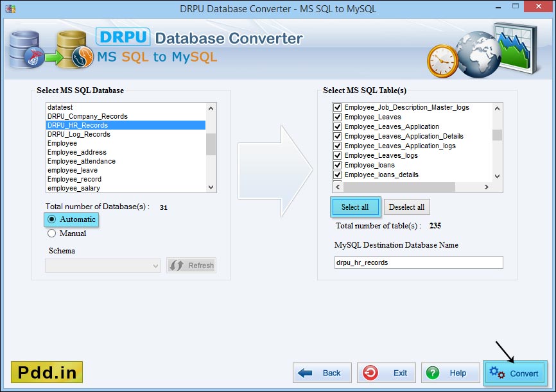Select DRPU_HR_Records database
The width and height of the screenshot is (556, 392).
click(126, 125)
